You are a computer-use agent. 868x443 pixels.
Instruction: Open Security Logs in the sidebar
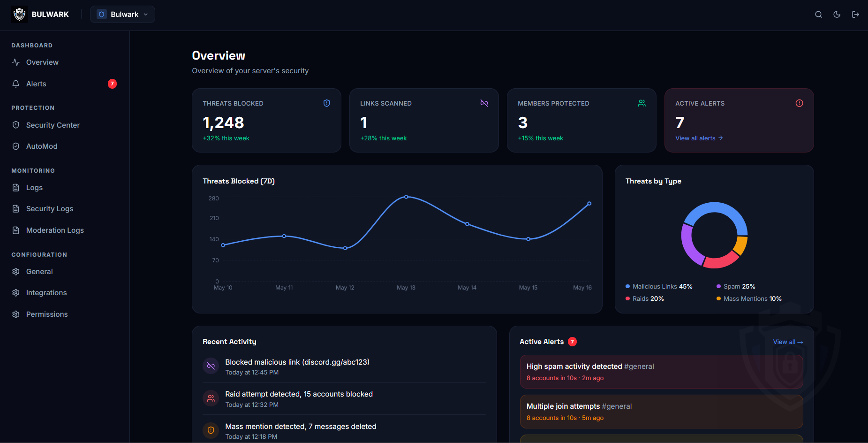point(64,209)
